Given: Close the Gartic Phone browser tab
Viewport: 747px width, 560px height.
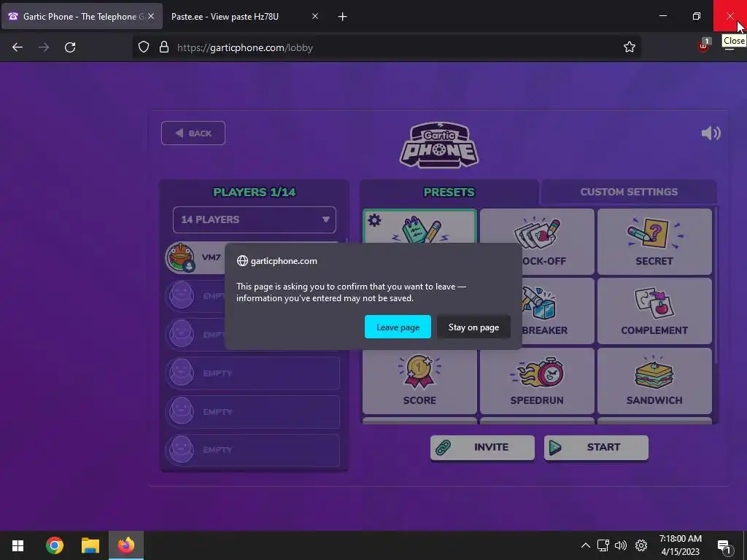Looking at the screenshot, I should 151,17.
